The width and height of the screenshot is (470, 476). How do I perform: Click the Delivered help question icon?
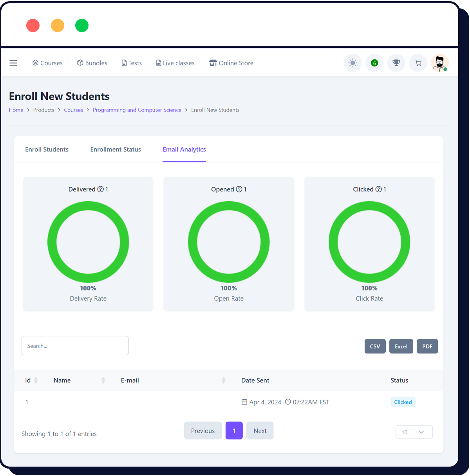101,189
